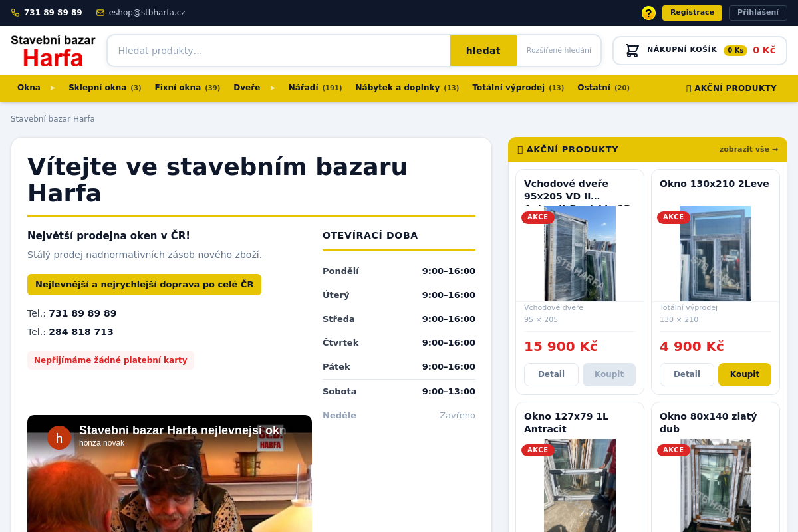This screenshot has height=532, width=798.
Task: Click the honza novak channel name
Action: [x=102, y=443]
